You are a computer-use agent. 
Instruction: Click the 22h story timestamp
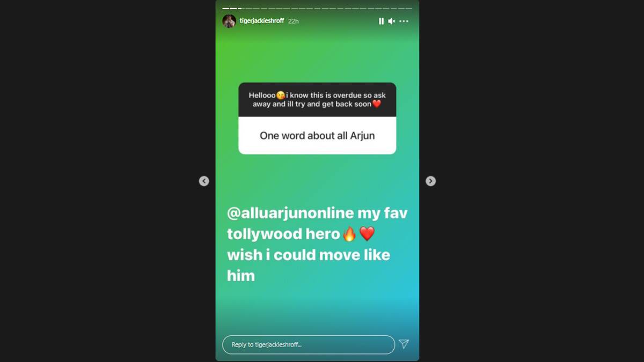[293, 21]
